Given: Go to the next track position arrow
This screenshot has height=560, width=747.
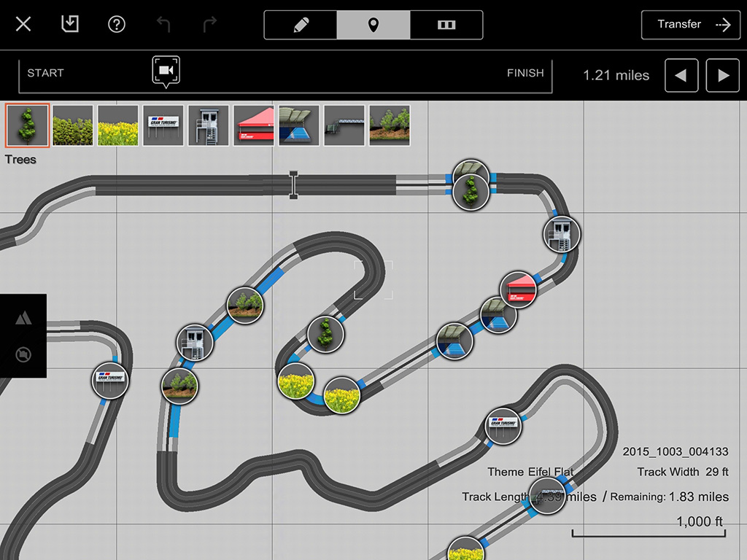Looking at the screenshot, I should click(x=723, y=75).
